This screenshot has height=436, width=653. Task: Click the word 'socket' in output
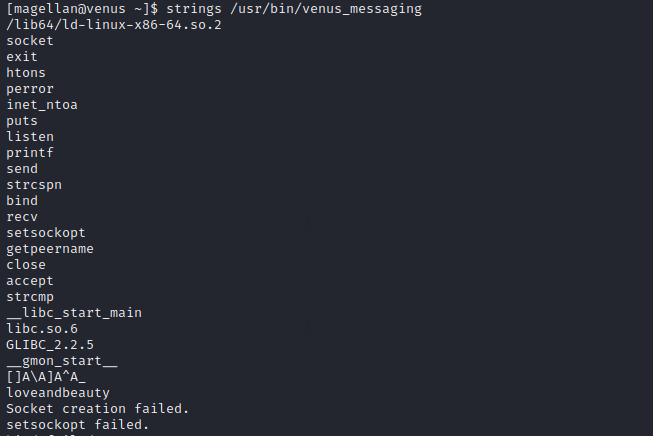coord(30,41)
